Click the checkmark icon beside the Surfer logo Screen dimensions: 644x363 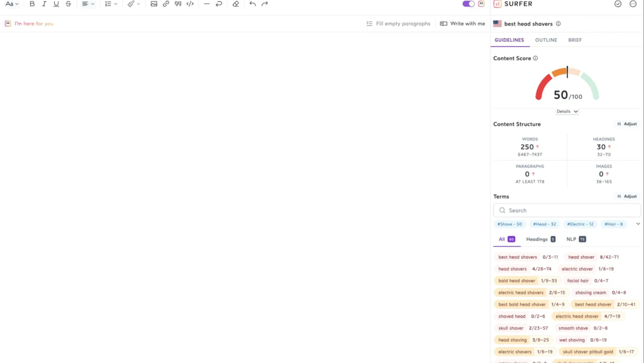[618, 4]
